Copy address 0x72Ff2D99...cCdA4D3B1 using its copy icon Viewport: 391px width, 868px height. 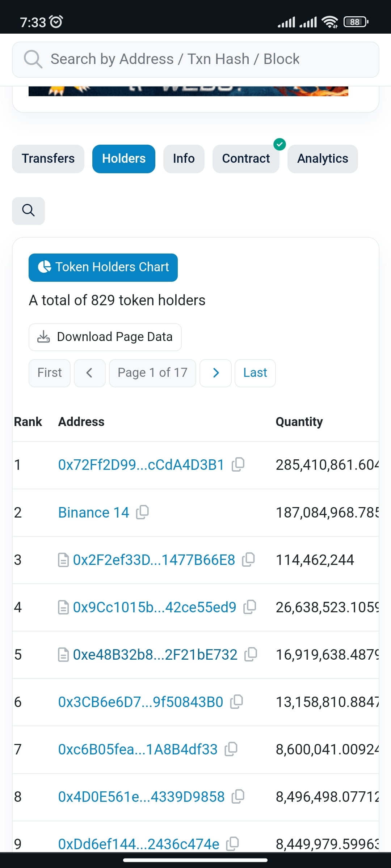tap(239, 464)
